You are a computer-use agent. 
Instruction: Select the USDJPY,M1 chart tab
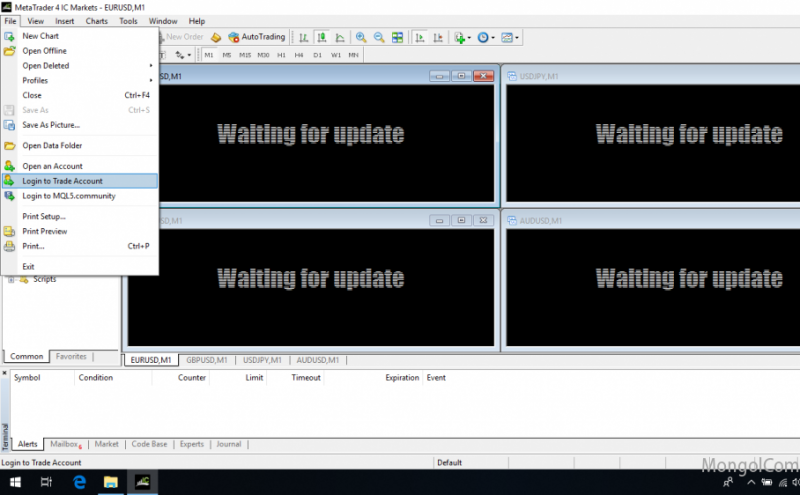[262, 360]
